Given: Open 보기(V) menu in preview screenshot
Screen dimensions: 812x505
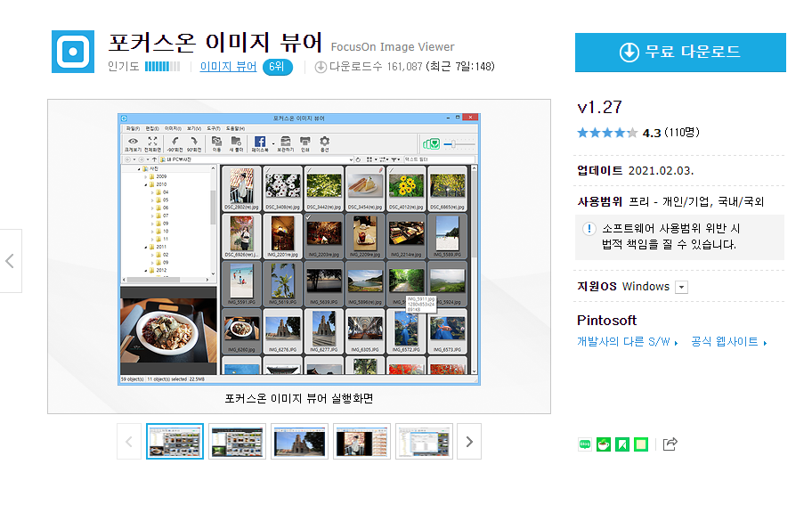Looking at the screenshot, I should tap(194, 128).
